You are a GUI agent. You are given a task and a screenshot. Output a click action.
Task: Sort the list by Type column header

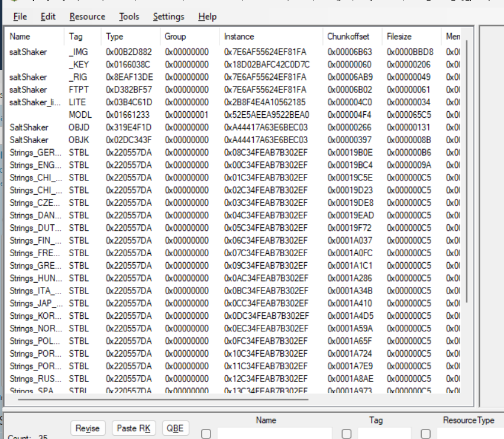(115, 37)
